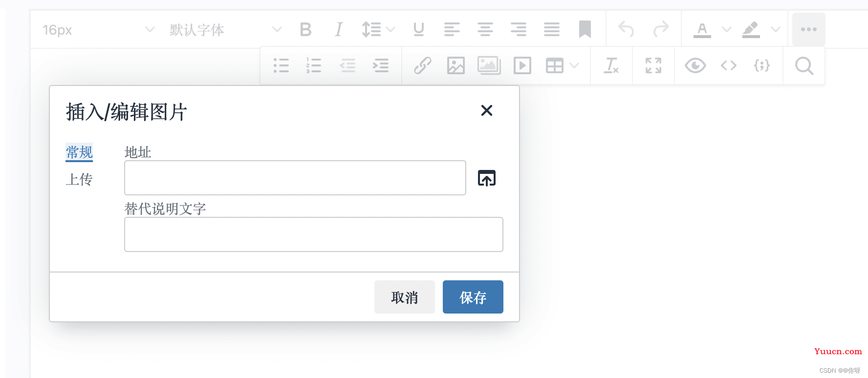Align text right
Screen dimensions: 868x378
[519, 30]
